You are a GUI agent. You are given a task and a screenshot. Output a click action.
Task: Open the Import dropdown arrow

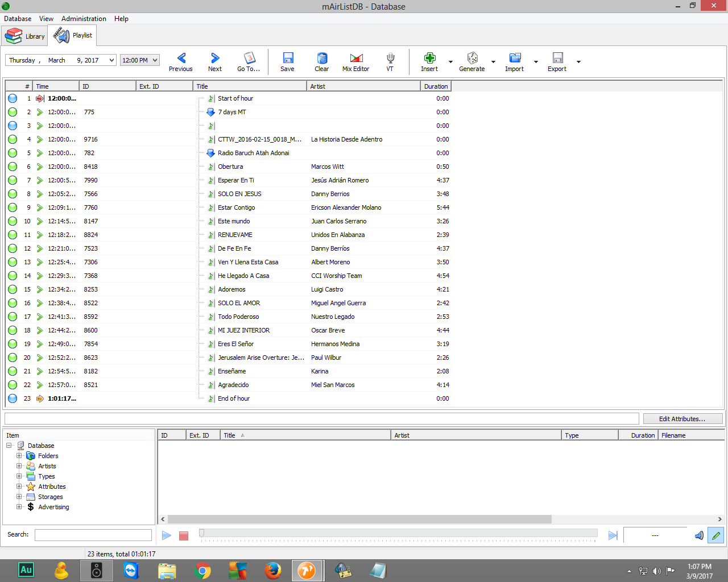[x=536, y=62]
